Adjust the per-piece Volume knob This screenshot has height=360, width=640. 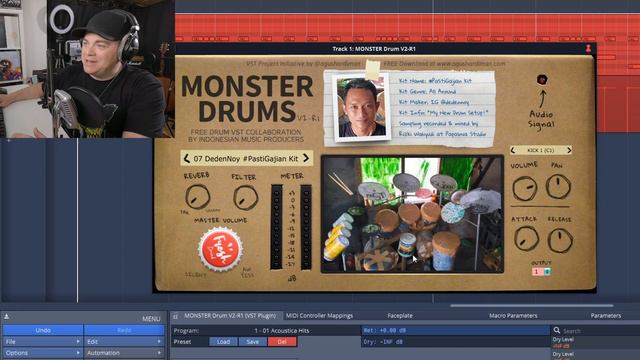tap(525, 188)
